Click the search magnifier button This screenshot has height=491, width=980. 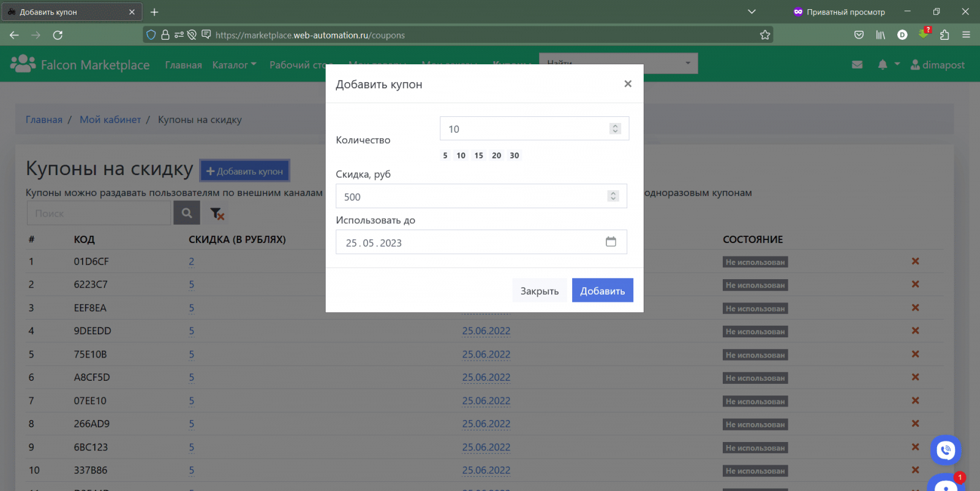187,213
